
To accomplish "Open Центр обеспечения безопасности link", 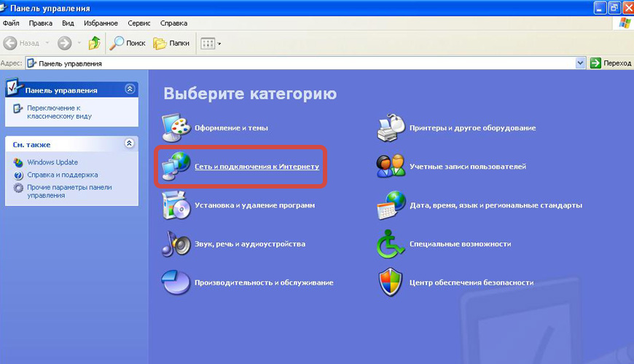I will 471,282.
